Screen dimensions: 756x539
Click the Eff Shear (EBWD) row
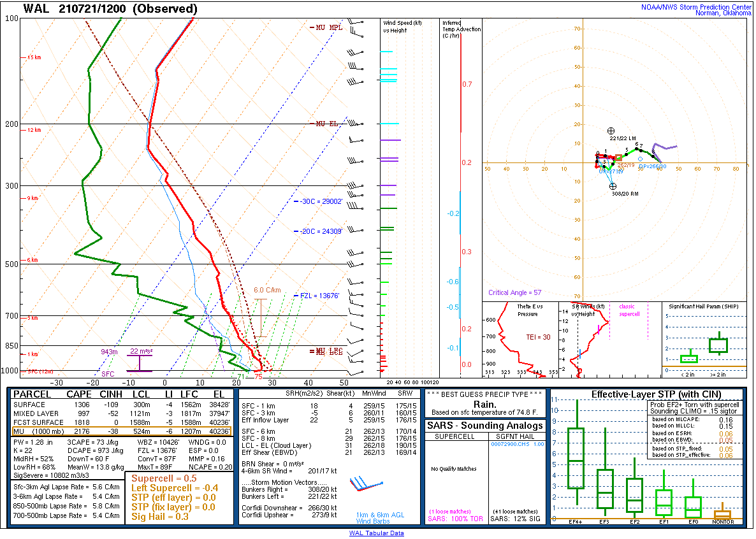(330, 453)
